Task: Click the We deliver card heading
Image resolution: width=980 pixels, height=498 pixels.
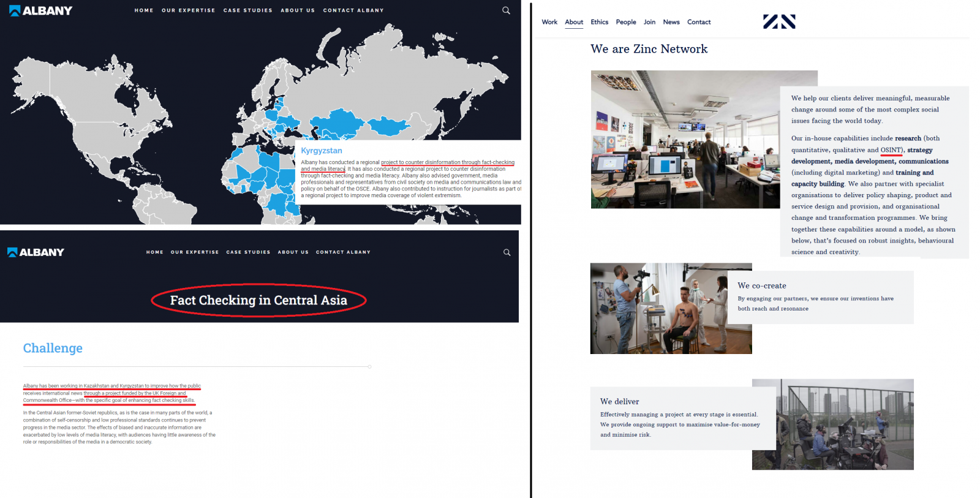Action: 619,401
